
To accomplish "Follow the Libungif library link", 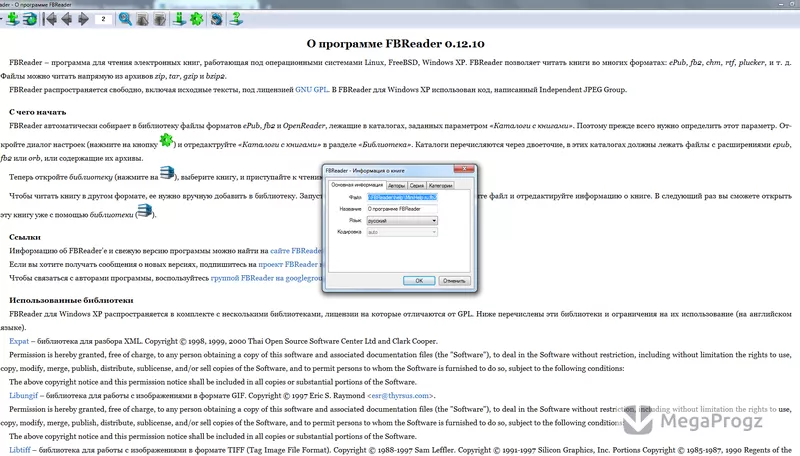I will pyautogui.click(x=23, y=395).
